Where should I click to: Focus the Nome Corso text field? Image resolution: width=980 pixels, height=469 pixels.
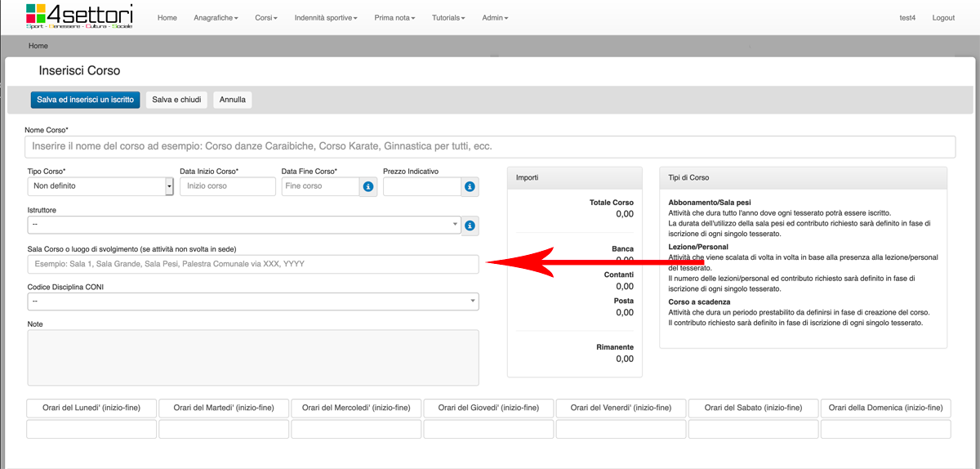coord(490,147)
